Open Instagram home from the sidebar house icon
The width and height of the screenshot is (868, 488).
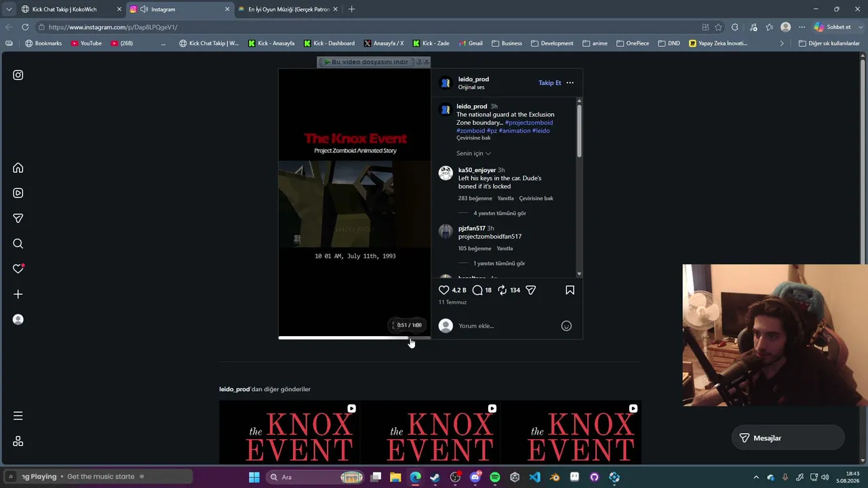point(18,168)
